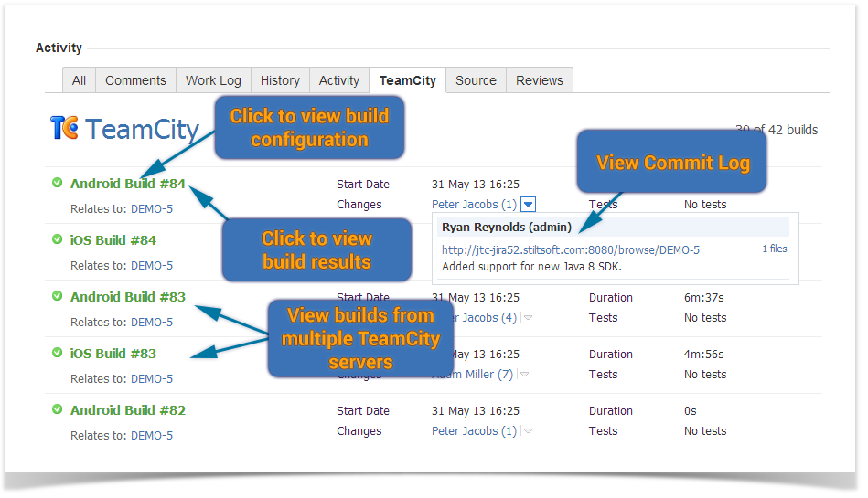Click the 1 files link in commit log

tap(775, 249)
